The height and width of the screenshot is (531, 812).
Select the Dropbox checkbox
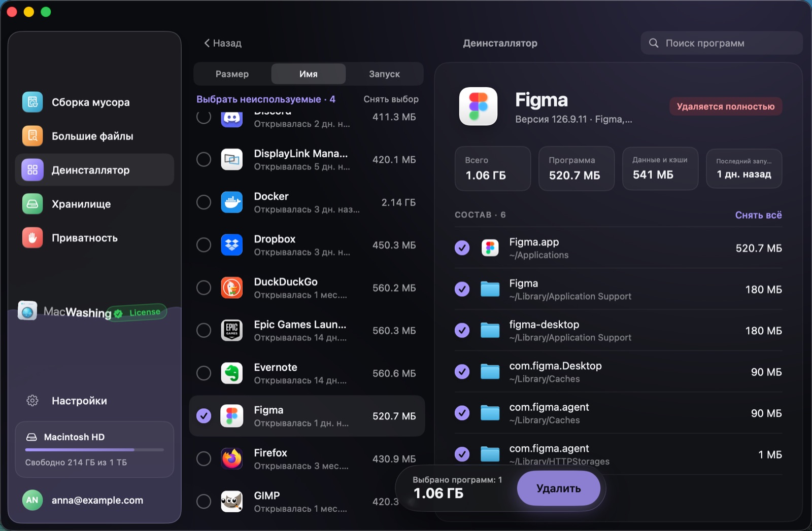pos(204,245)
